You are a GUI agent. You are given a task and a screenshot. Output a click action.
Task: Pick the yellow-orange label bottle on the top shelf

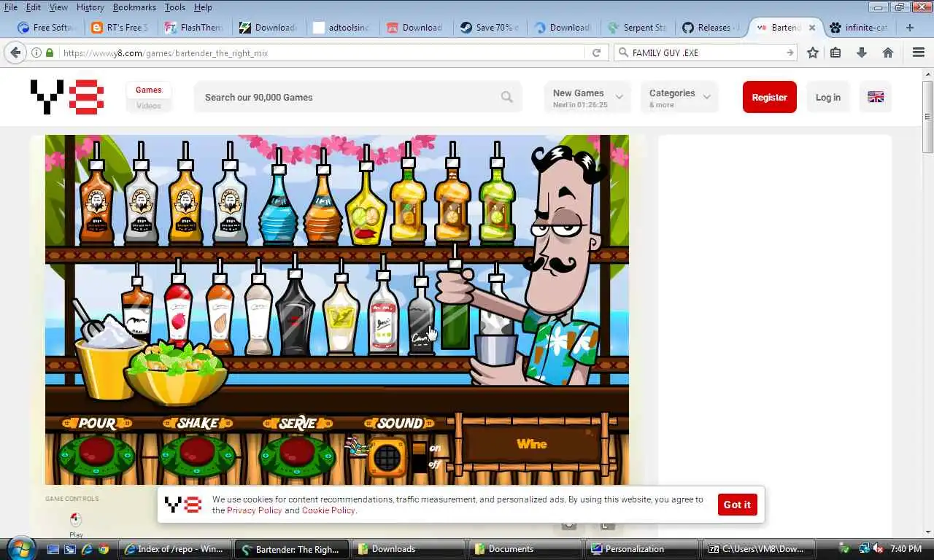coord(185,193)
